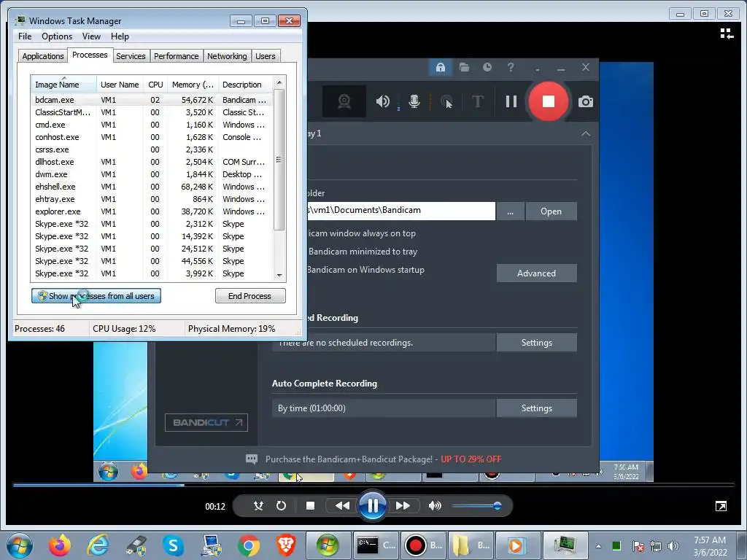Viewport: 747px width, 560px height.
Task: Click Show processes from all users
Action: pos(96,296)
